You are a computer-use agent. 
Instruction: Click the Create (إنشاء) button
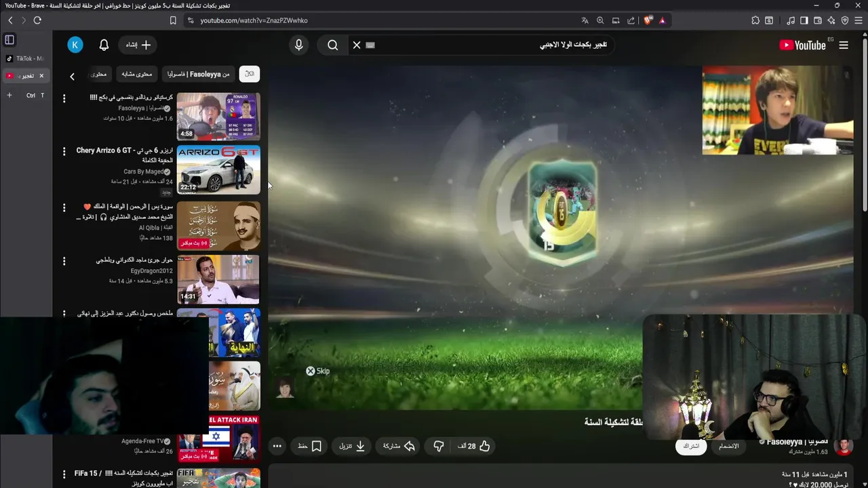[x=138, y=45]
